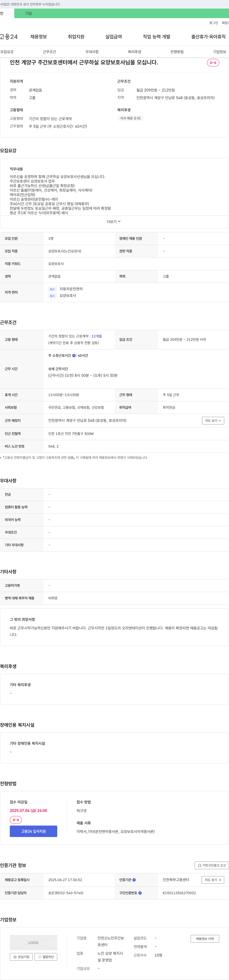Click the 구인인증번호 info icon

point(140,893)
